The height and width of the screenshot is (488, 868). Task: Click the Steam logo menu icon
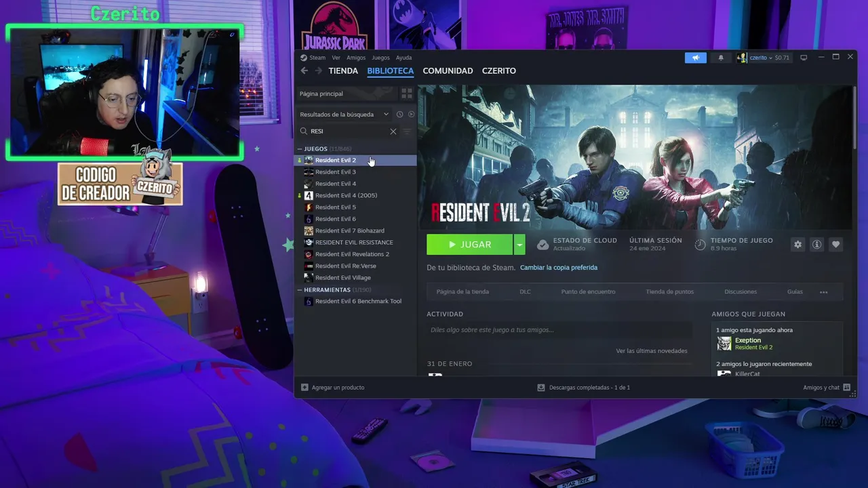(x=304, y=58)
